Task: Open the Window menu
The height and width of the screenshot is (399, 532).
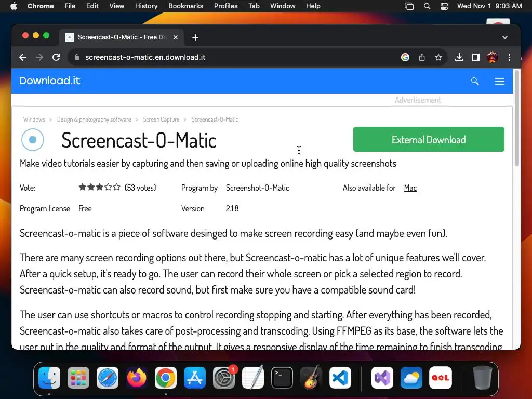Action: pyautogui.click(x=283, y=6)
